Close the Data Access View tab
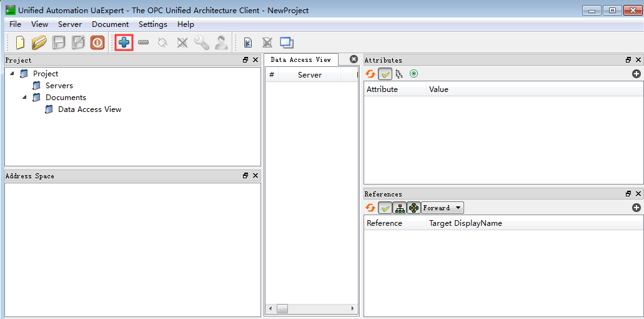 click(354, 59)
